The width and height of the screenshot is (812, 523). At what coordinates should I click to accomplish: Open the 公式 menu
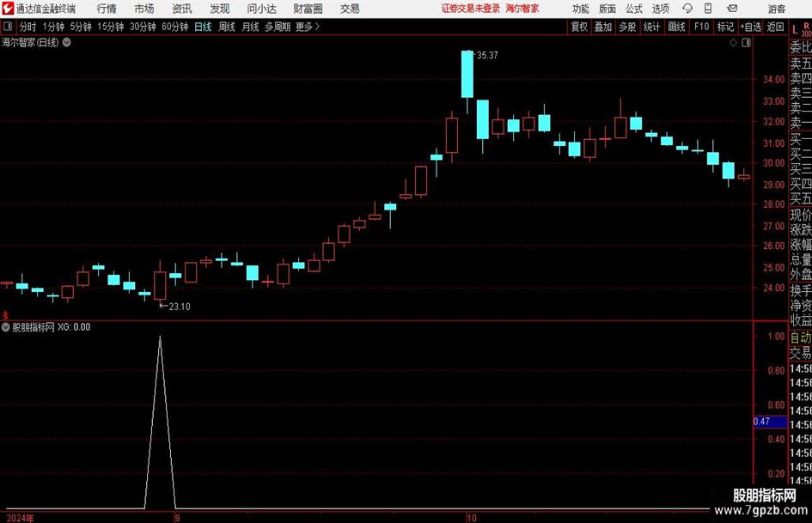(634, 9)
